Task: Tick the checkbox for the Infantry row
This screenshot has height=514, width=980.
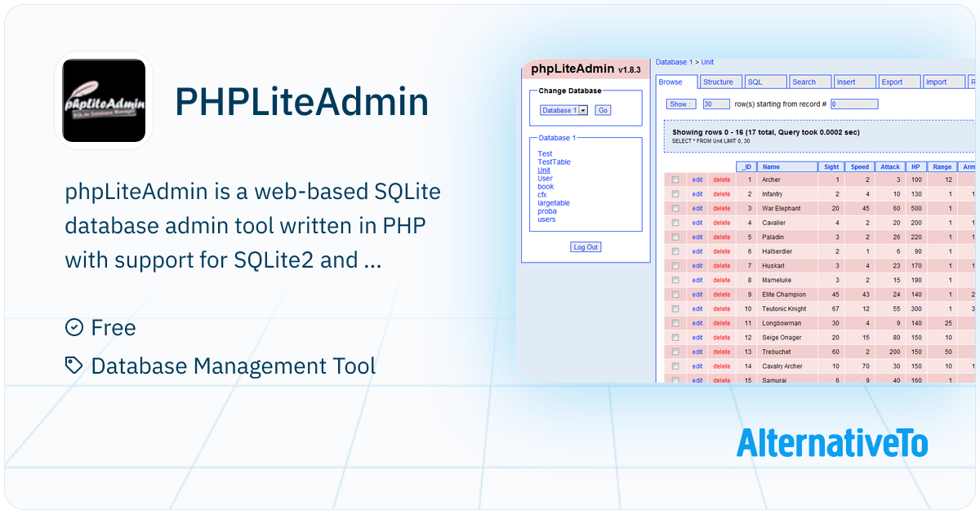Action: [675, 194]
